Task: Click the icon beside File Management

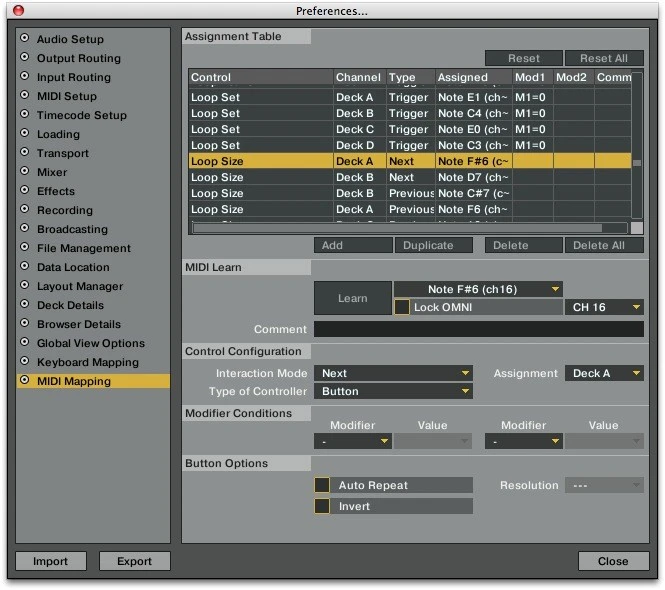Action: 26,248
